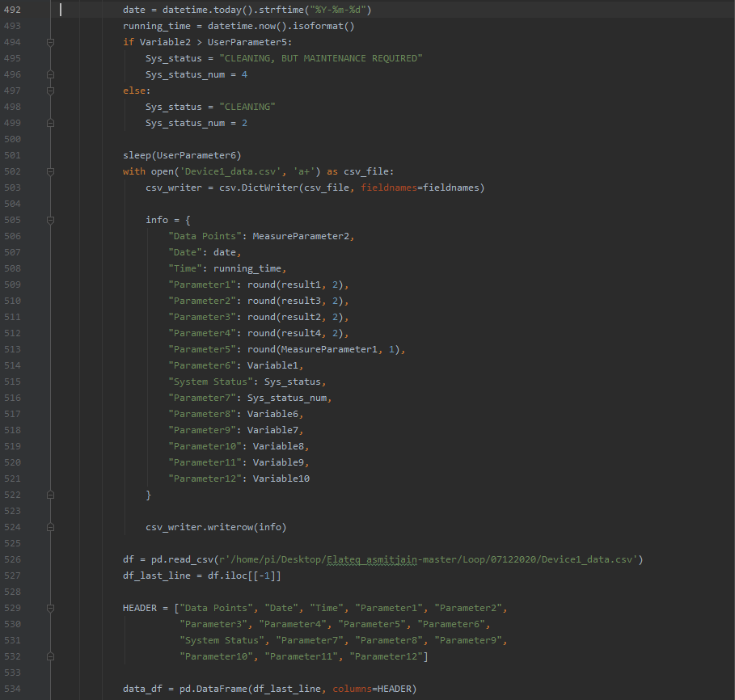Screen dimensions: 735x700
Task: Click the string "CLEANING" on line 498
Action: [247, 107]
